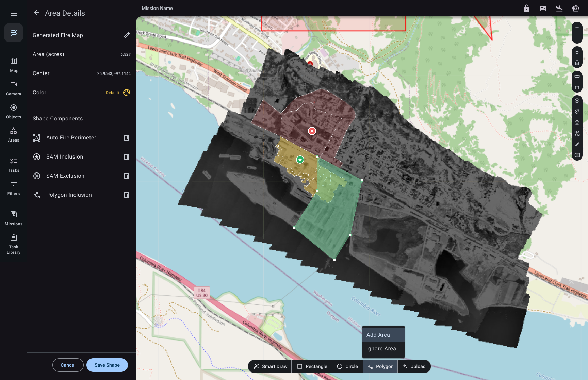Click Upload in draw toolbar
Image resolution: width=588 pixels, height=380 pixels.
click(x=414, y=366)
